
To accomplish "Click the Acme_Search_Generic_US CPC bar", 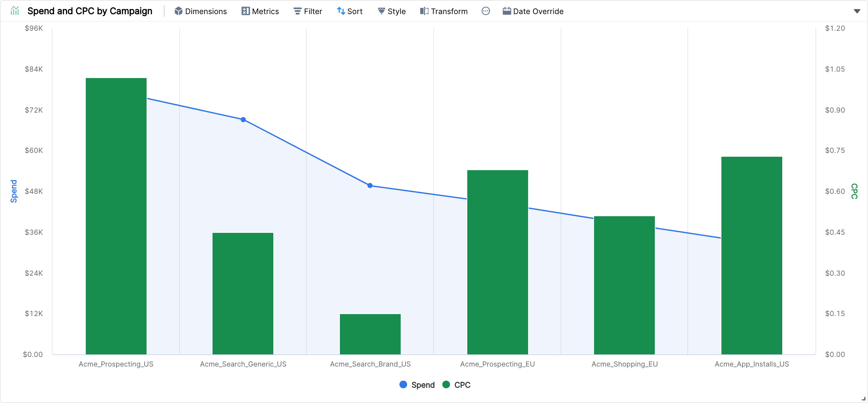I will 243,294.
